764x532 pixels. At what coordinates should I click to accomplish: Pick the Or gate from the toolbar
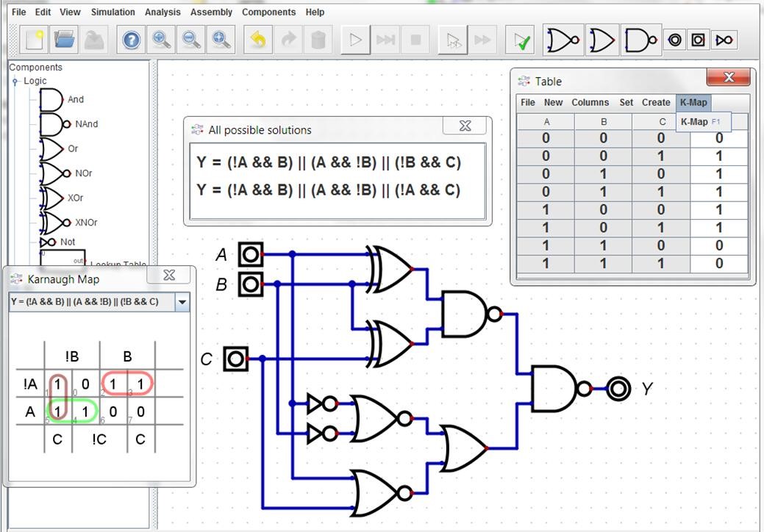coord(602,40)
